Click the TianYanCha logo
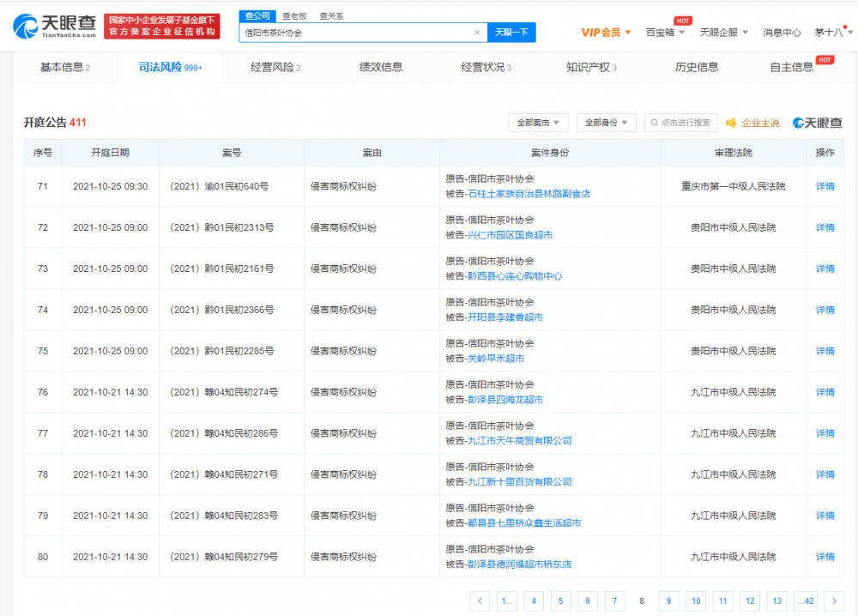This screenshot has height=616, width=858. coord(54,26)
